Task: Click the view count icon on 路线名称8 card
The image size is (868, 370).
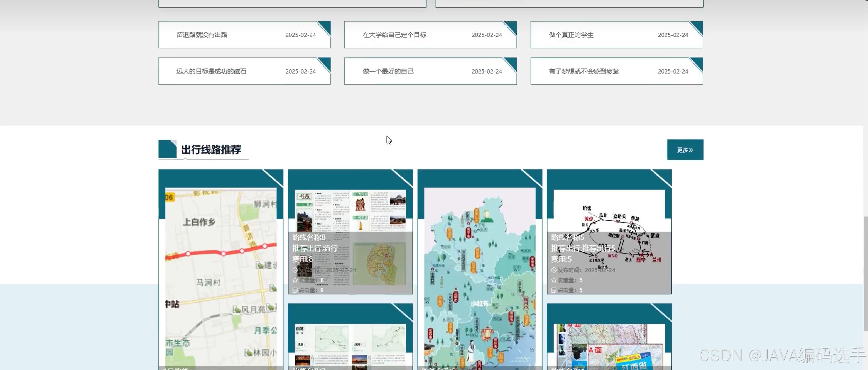Action: (295, 290)
